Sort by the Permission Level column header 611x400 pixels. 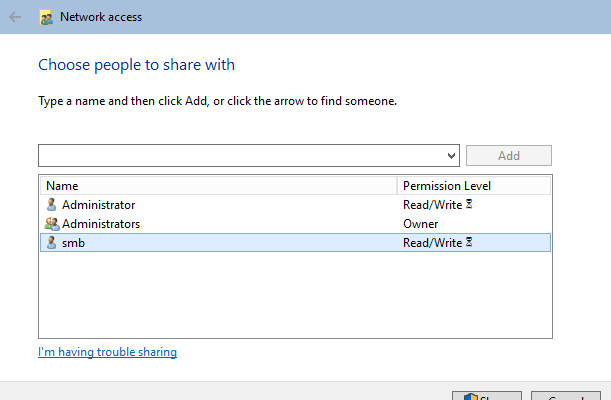pos(474,186)
